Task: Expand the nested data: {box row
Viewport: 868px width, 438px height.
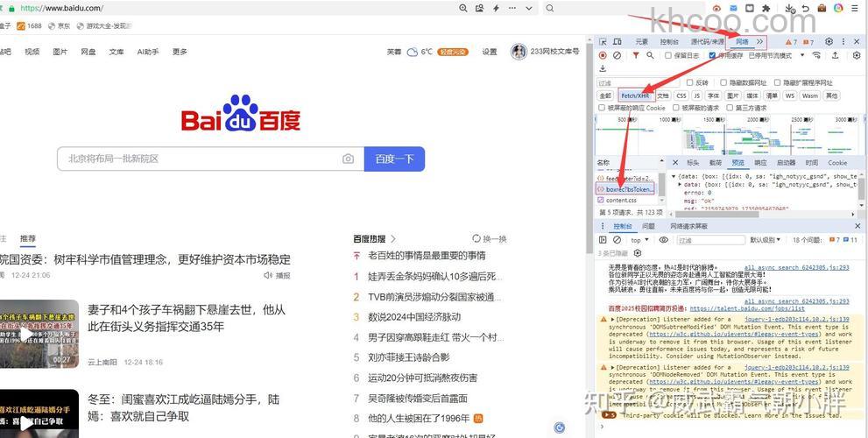Action: pyautogui.click(x=680, y=184)
